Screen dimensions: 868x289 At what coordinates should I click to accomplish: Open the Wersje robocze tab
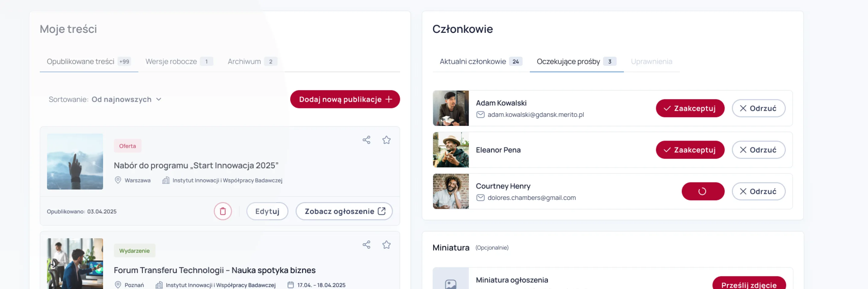coord(179,62)
